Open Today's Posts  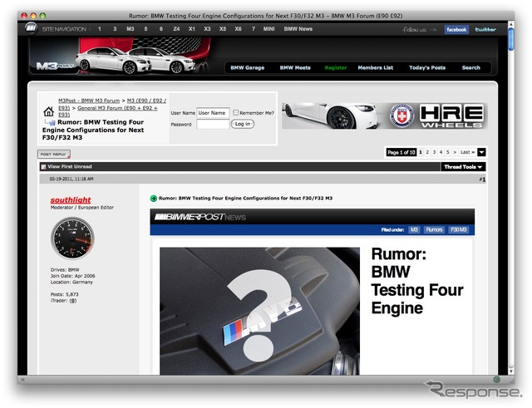tap(427, 68)
